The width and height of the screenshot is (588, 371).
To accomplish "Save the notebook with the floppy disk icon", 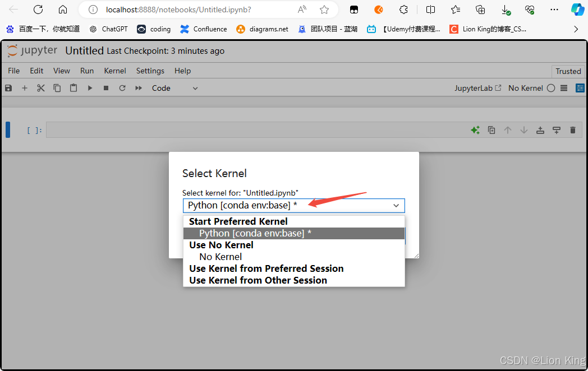I will click(8, 88).
